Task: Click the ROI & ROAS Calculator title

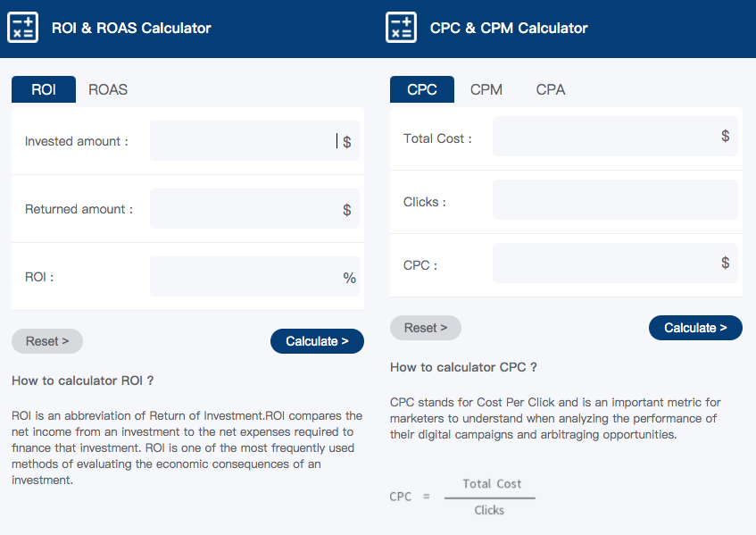Action: [x=131, y=28]
